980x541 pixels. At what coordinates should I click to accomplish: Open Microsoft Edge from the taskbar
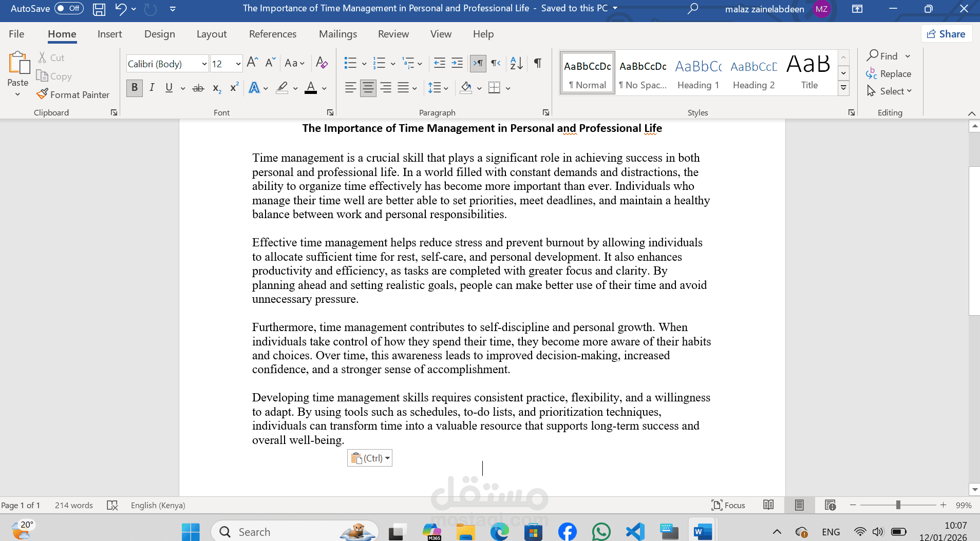click(x=499, y=532)
